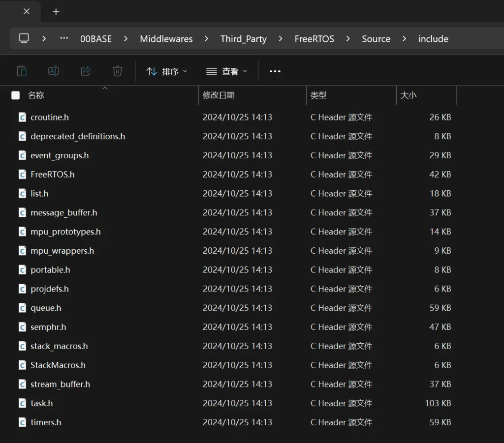Show hidden breadcrumb folders via ellipsis
The height and width of the screenshot is (443, 504).
click(x=64, y=38)
